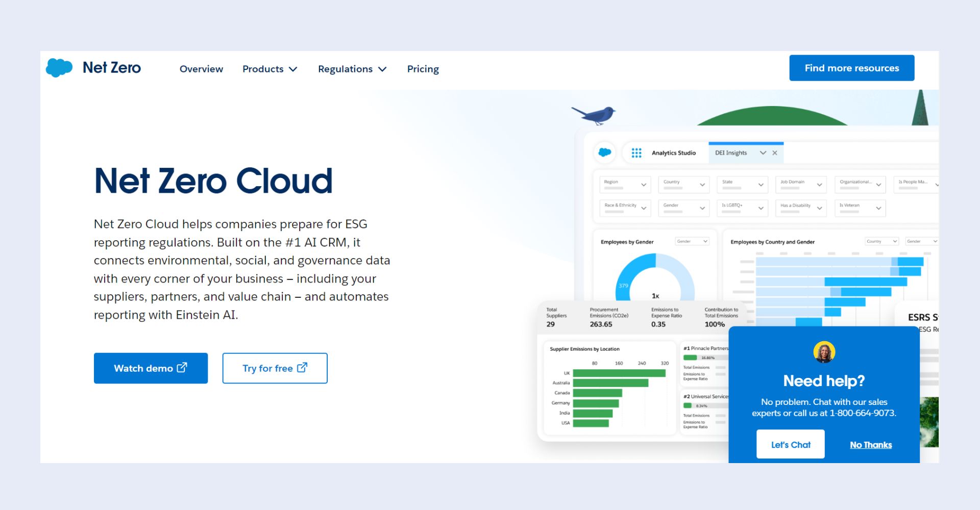This screenshot has width=980, height=510.
Task: Click the Net Zero Cloud headline
Action: pyautogui.click(x=213, y=181)
